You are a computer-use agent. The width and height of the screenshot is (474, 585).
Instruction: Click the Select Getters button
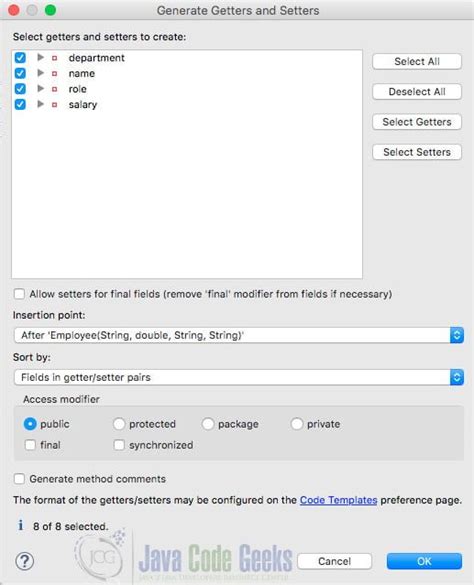pyautogui.click(x=417, y=122)
